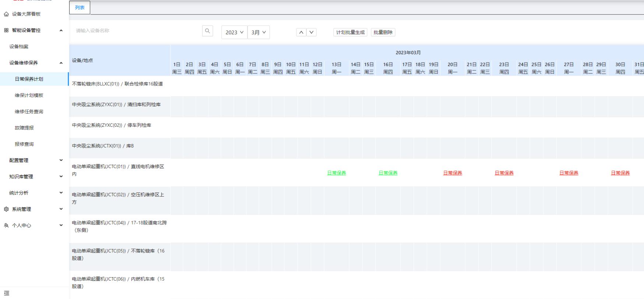Viewport: 644px width, 299px height.
Task: Switch to the 列表 tab
Action: coord(80,7)
